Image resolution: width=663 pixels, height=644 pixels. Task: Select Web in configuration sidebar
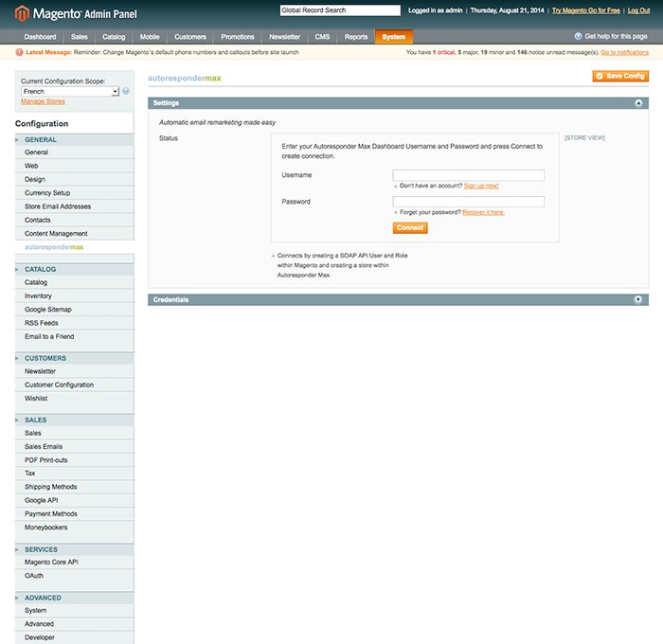(75, 166)
